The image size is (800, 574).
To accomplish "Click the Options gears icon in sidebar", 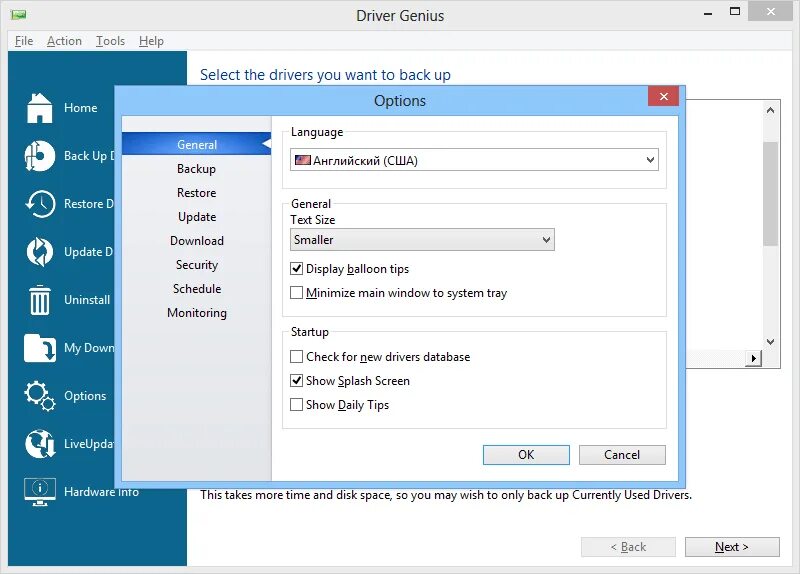I will (39, 396).
